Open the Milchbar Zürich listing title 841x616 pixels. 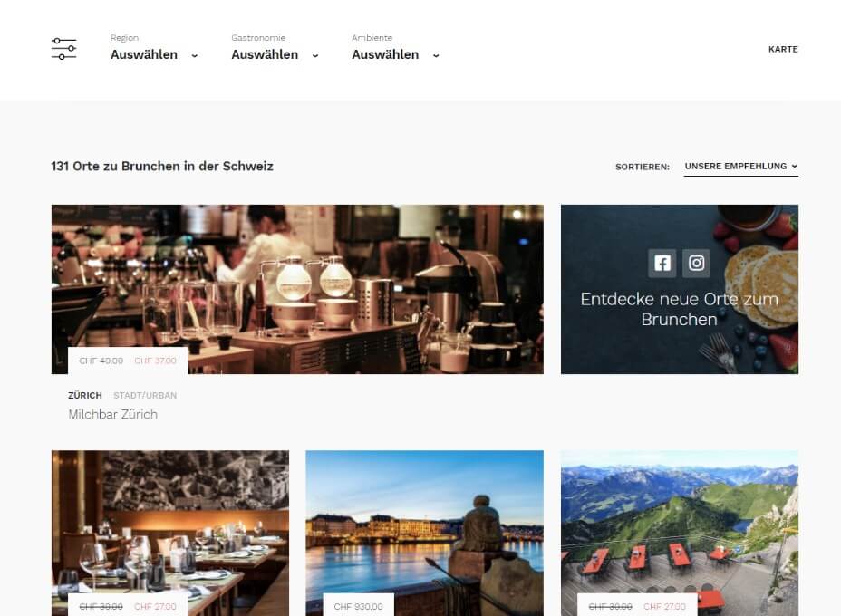click(112, 414)
